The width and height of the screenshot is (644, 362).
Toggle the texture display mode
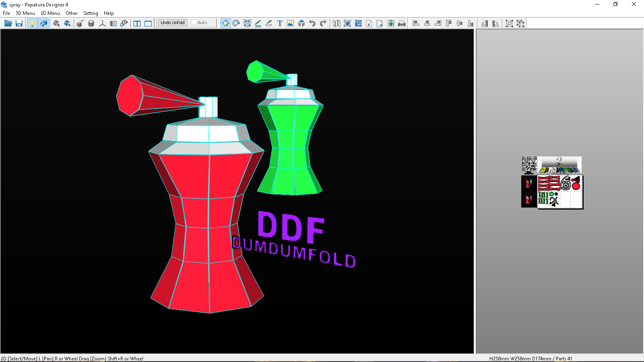[43, 23]
